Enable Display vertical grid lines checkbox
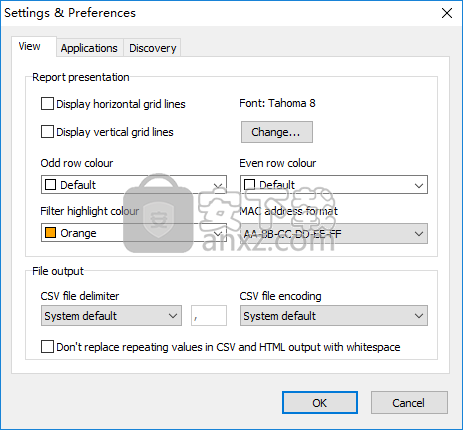Screen dimensions: 463x430 [47, 132]
